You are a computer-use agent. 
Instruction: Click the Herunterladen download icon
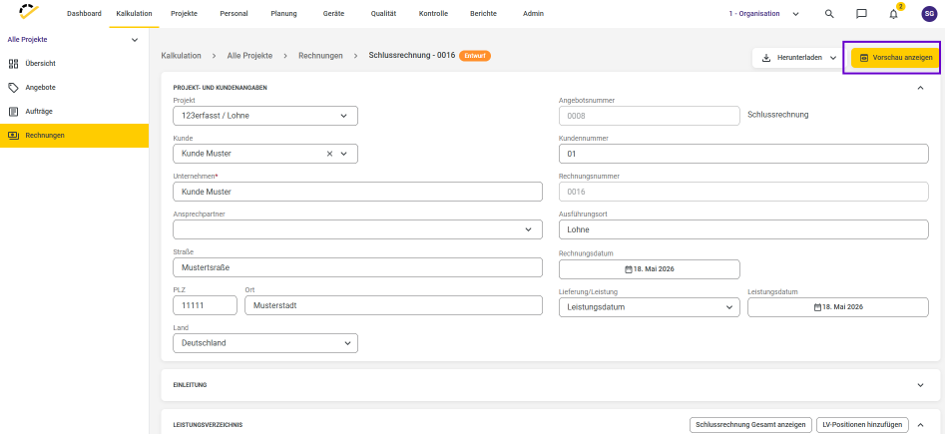[x=767, y=58]
